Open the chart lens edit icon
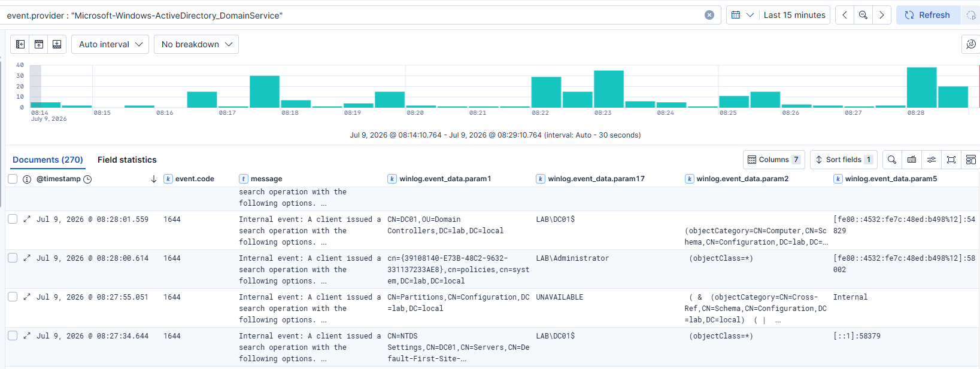Viewport: 980px width, 369px height. click(x=971, y=44)
